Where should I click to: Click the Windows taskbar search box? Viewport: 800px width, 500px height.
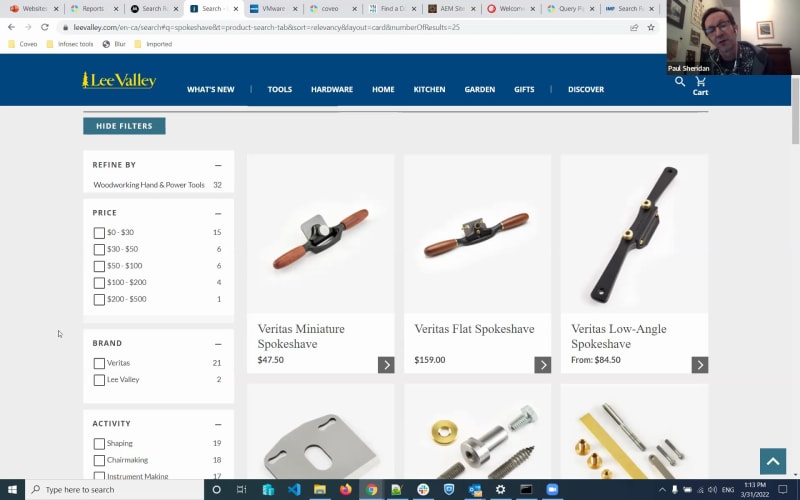pyautogui.click(x=115, y=490)
